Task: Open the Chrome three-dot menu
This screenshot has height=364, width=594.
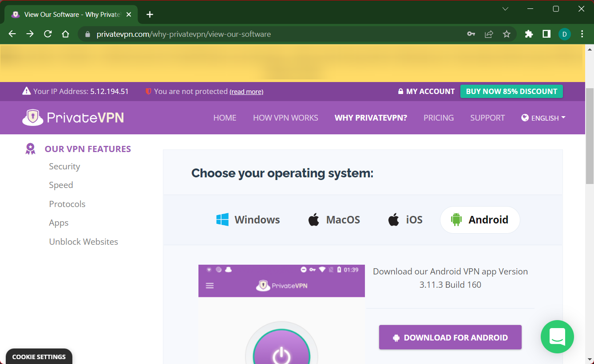Action: 582,34
